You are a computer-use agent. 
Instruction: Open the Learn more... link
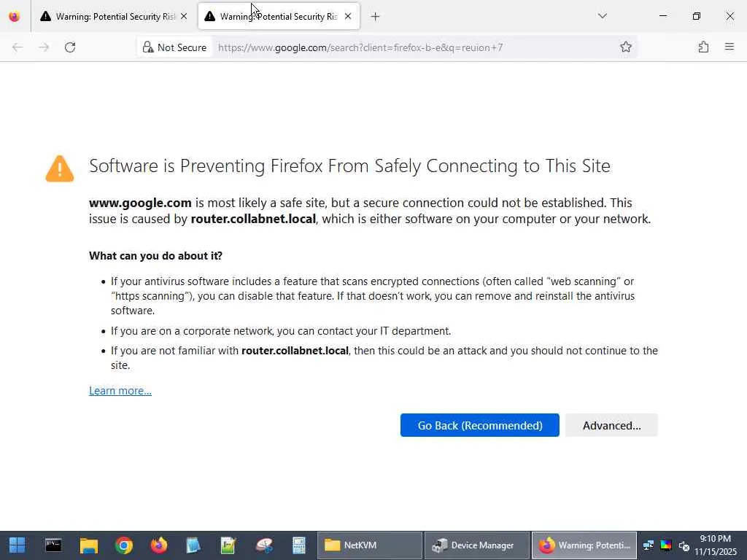[120, 391]
